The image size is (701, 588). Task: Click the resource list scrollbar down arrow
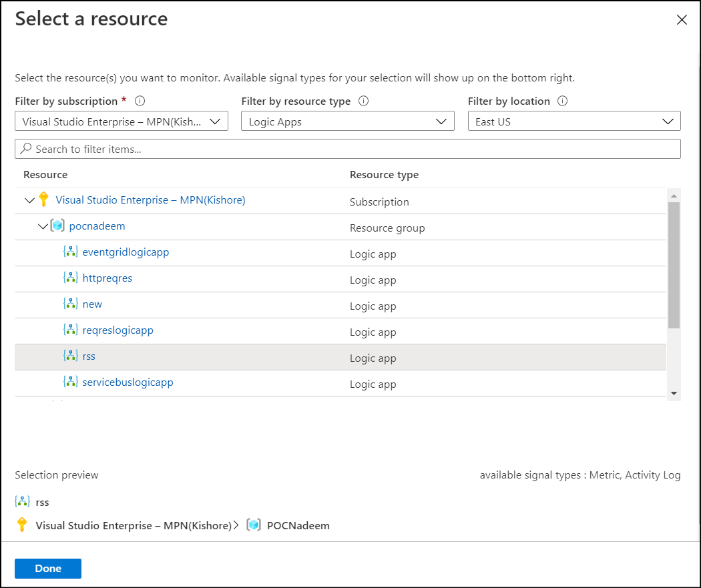pos(674,394)
